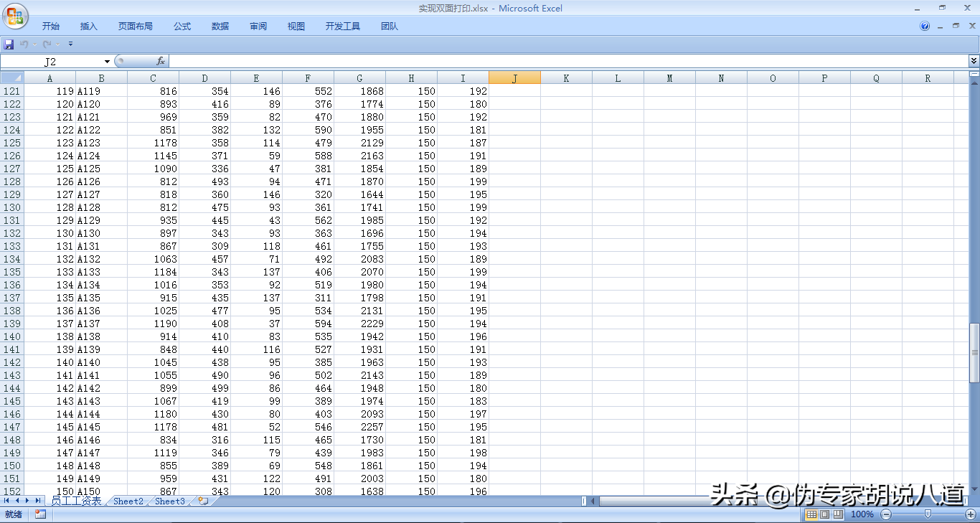The width and height of the screenshot is (980, 523).
Task: Click the zoom out minus button
Action: 886,514
